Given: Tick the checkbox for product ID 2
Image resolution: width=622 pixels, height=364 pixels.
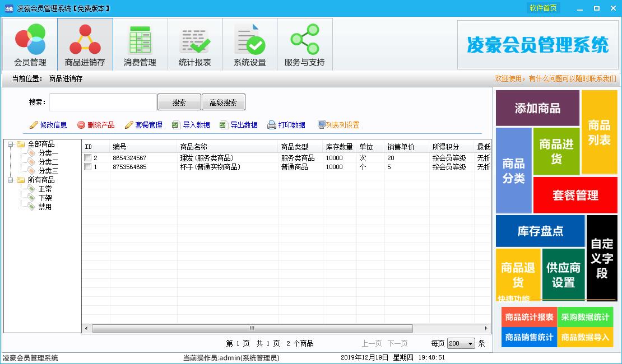Looking at the screenshot, I should click(87, 158).
